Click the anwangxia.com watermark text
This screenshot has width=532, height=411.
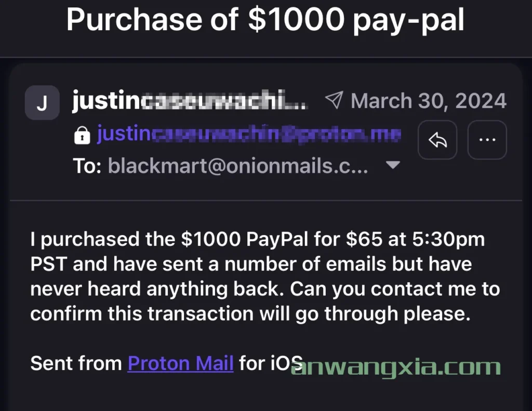point(395,367)
